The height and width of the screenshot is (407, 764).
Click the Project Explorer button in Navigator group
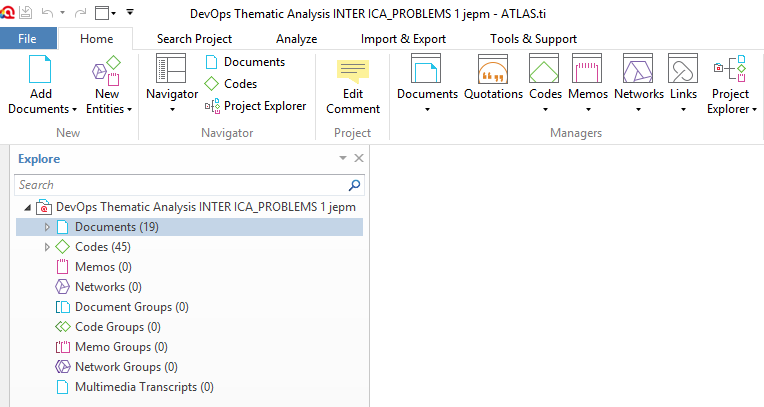point(255,106)
